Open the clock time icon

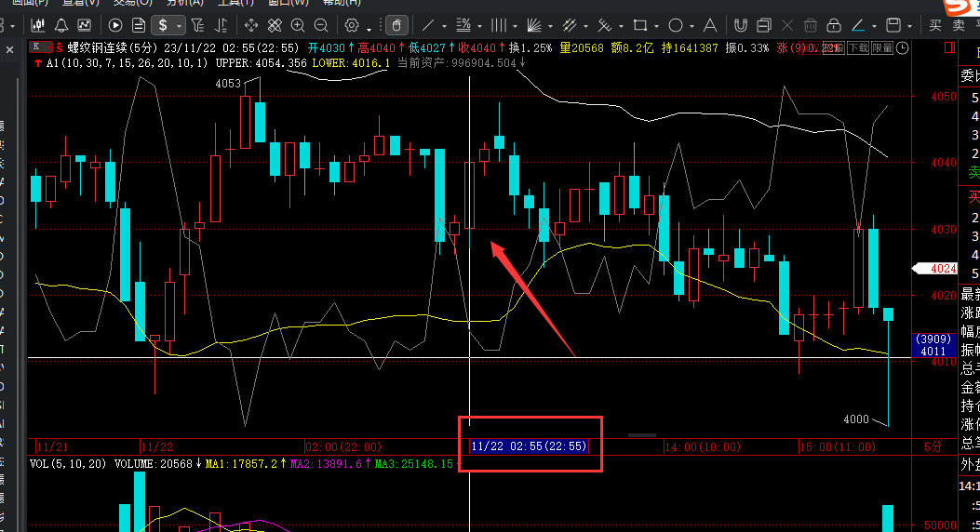coord(903,48)
